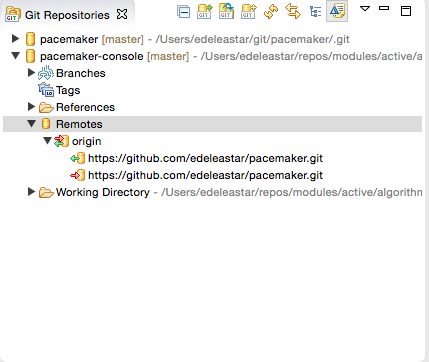Toggle the highlighted latest commit display button

tap(337, 11)
